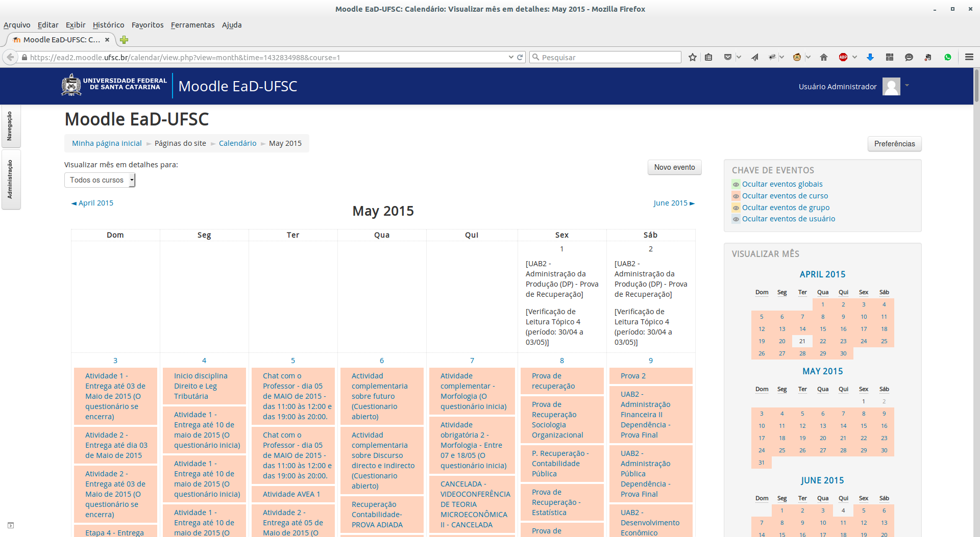Click the UFSC university logo

point(114,85)
